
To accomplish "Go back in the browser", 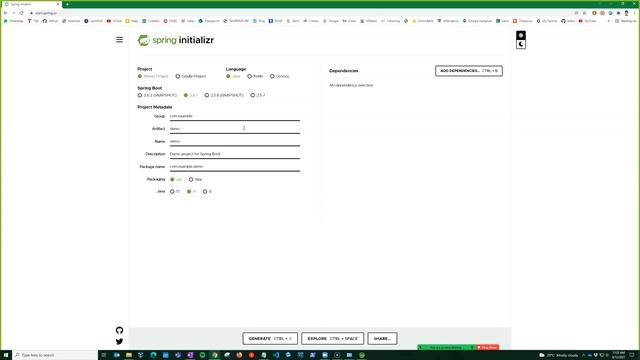I will point(5,13).
